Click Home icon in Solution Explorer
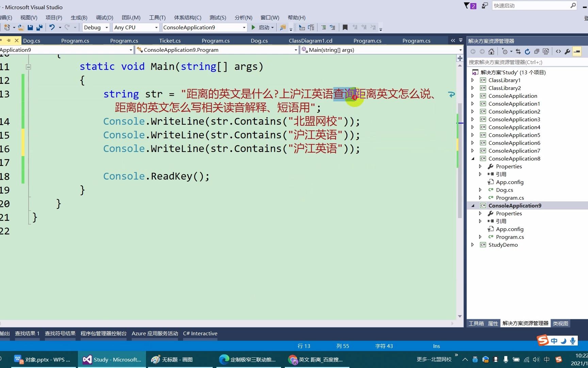This screenshot has height=368, width=588. (491, 51)
